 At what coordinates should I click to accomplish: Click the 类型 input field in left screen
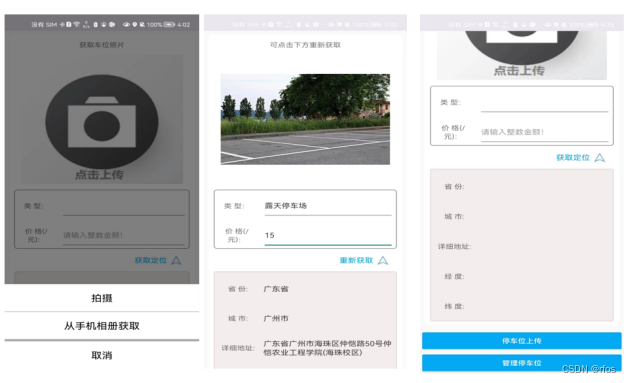tap(124, 207)
